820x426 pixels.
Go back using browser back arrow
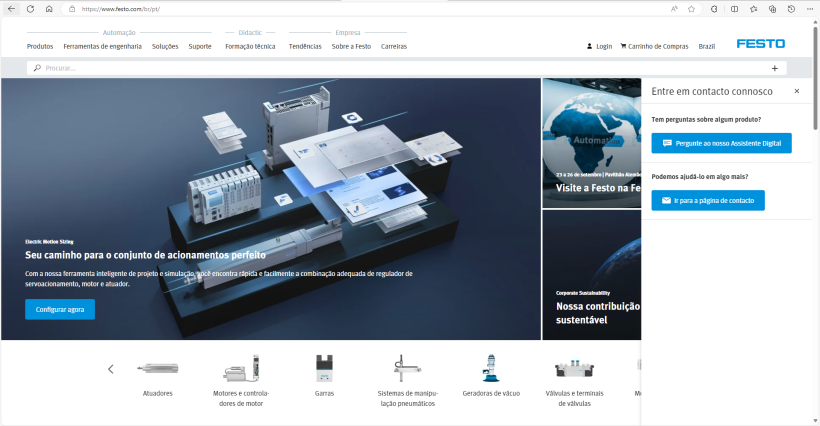11,9
